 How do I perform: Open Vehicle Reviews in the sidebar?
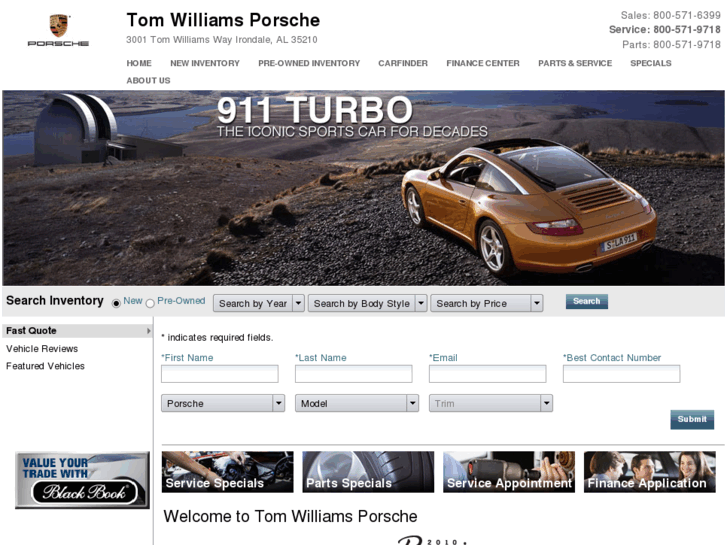[42, 349]
